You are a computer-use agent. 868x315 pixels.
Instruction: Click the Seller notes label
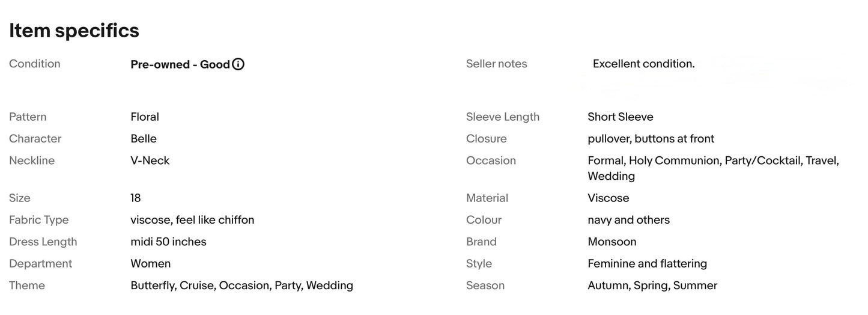(496, 64)
